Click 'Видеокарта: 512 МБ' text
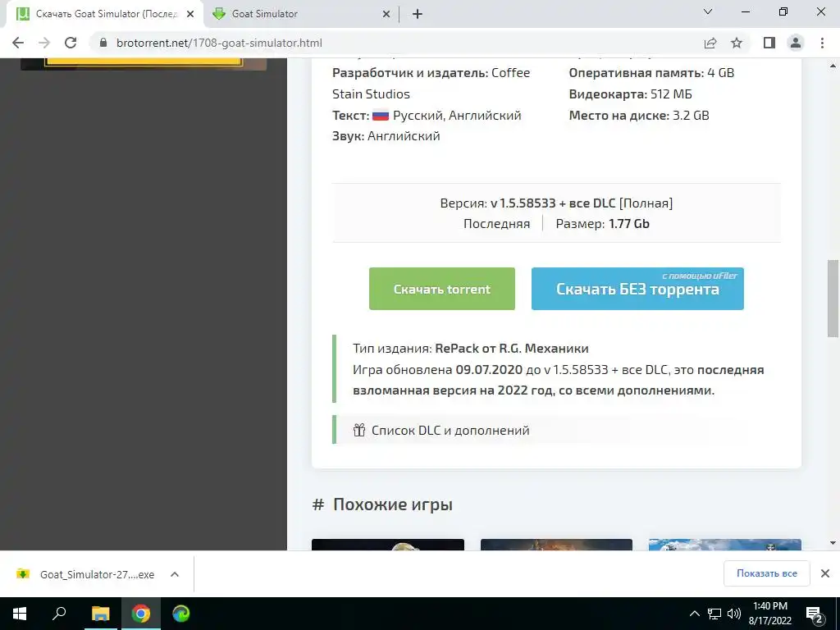 [x=631, y=94]
